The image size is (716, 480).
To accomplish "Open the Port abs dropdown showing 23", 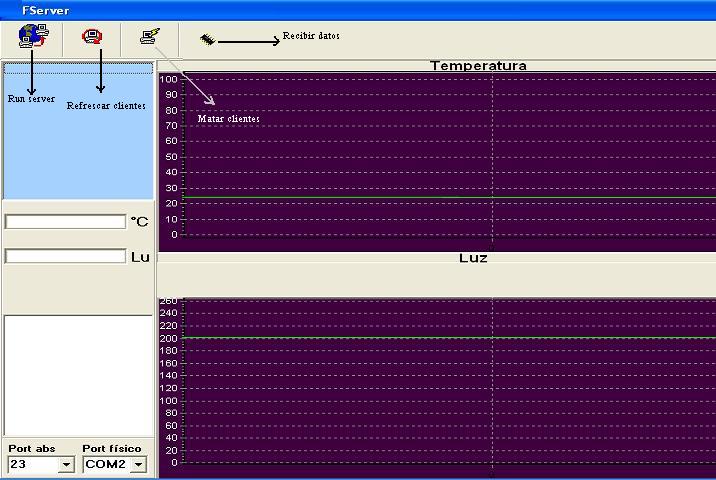I will pyautogui.click(x=66, y=464).
